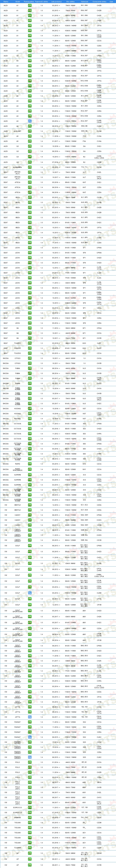The height and width of the screenshot is (868, 116).
Task: Click the petrol icon in the Skoda Citigo 44kW row
Action: (30, 358)
